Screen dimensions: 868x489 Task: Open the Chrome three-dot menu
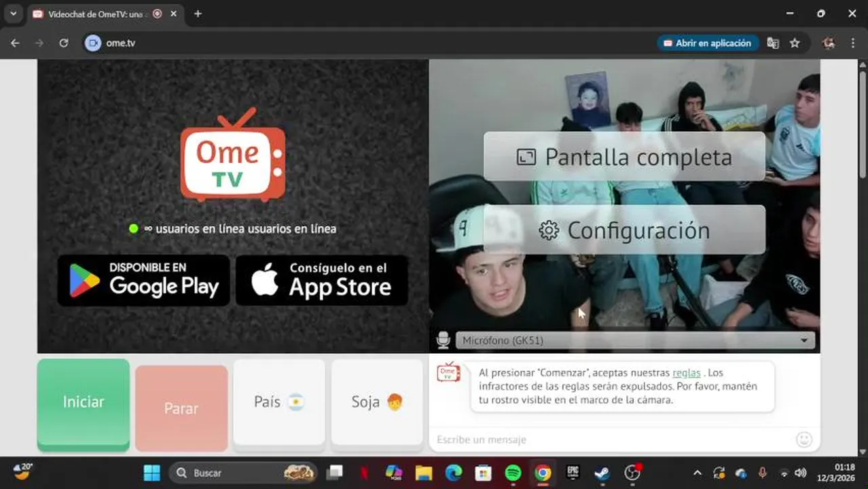pyautogui.click(x=853, y=43)
